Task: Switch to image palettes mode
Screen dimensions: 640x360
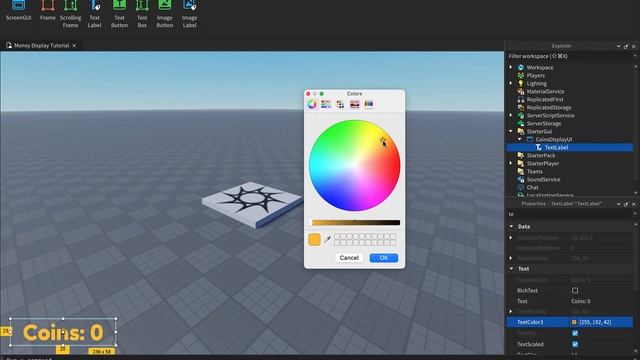Action: (x=354, y=104)
